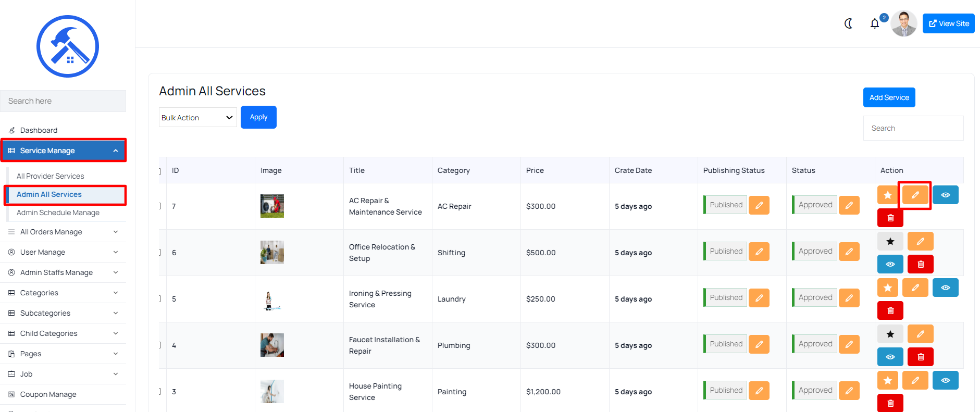Image resolution: width=980 pixels, height=412 pixels.
Task: Edit publishing status of Ironing & Pressing Service
Action: tap(759, 298)
